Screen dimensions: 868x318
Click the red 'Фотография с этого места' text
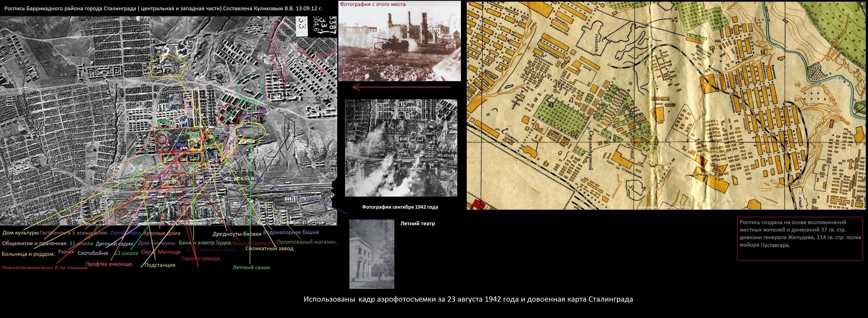(x=373, y=4)
